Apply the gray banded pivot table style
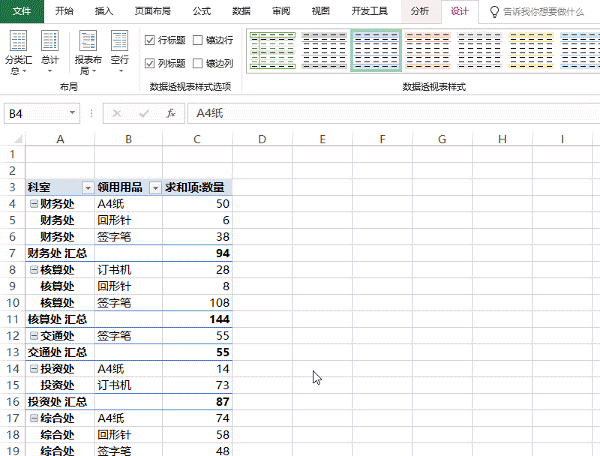Image resolution: width=600 pixels, height=456 pixels. click(x=324, y=50)
